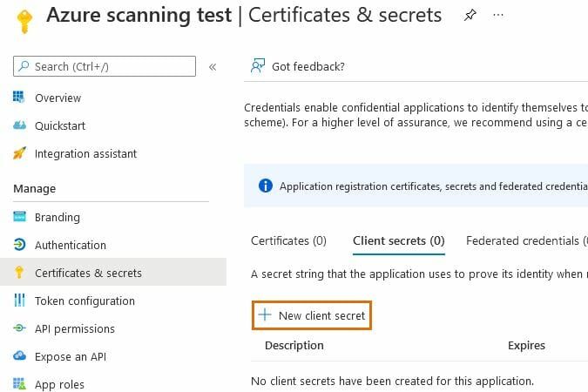Click the pin icon beside page title

(x=470, y=16)
